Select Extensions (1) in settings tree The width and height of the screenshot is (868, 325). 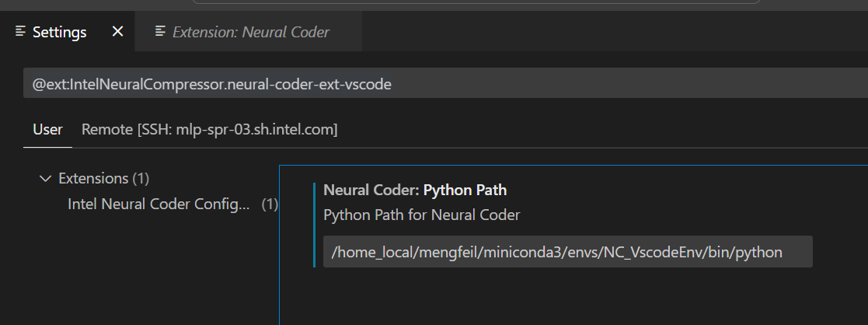point(103,179)
